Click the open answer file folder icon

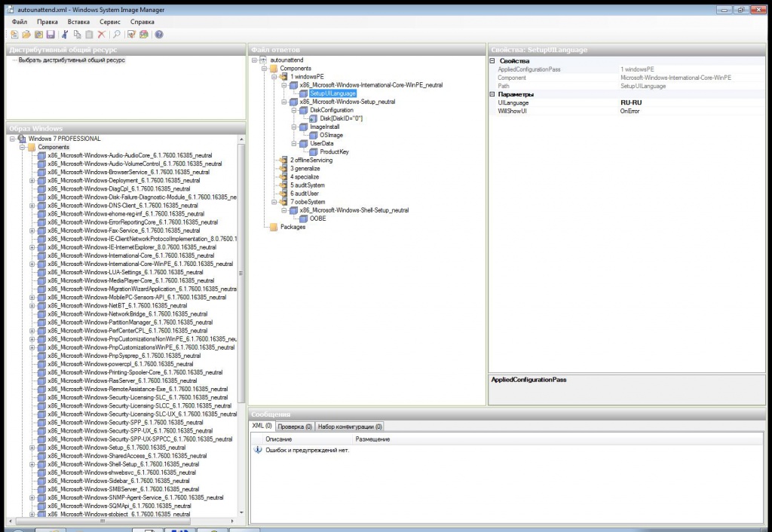[26, 35]
